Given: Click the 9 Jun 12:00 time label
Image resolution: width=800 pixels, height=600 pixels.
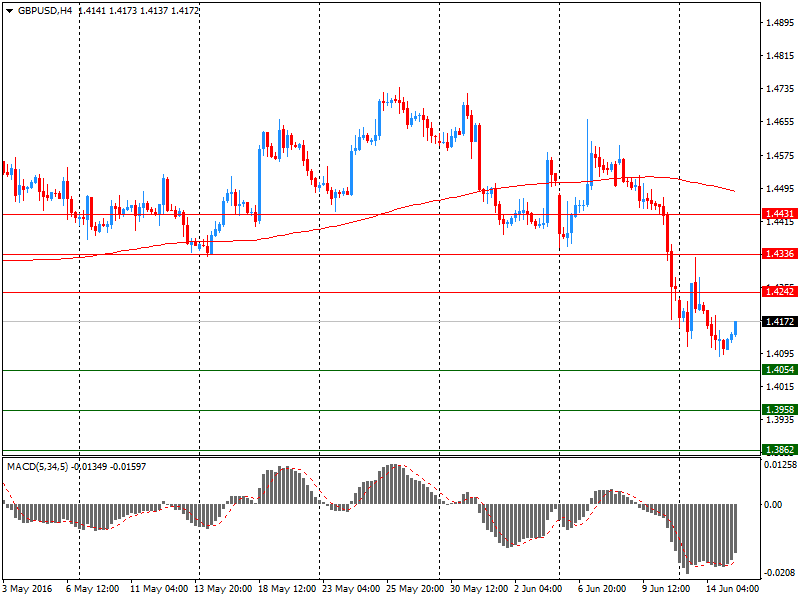Looking at the screenshot, I should coord(666,589).
